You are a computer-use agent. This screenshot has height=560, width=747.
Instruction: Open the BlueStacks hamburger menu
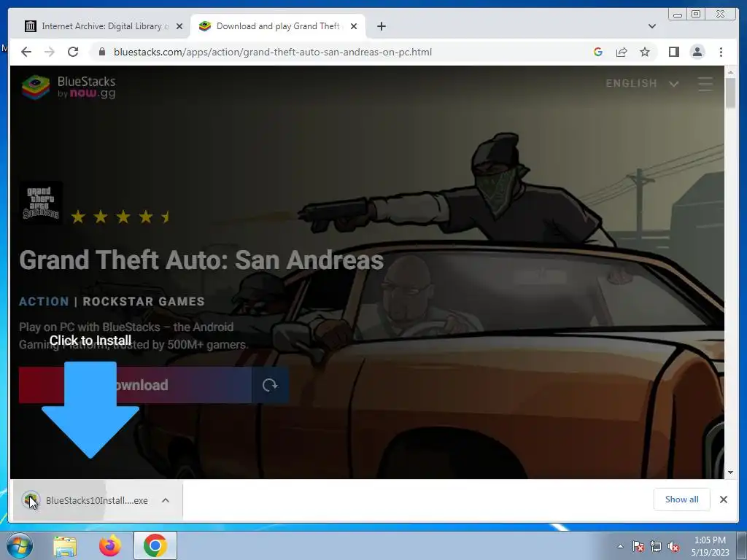pyautogui.click(x=705, y=84)
